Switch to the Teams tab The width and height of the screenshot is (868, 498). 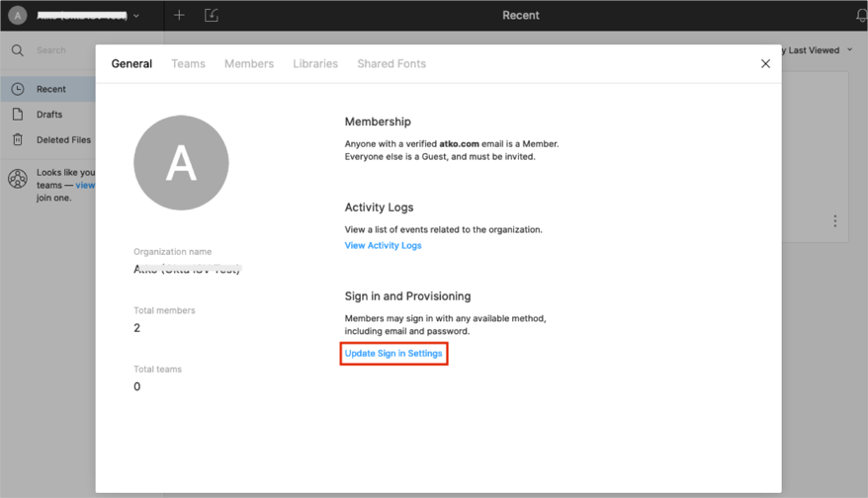(x=188, y=64)
